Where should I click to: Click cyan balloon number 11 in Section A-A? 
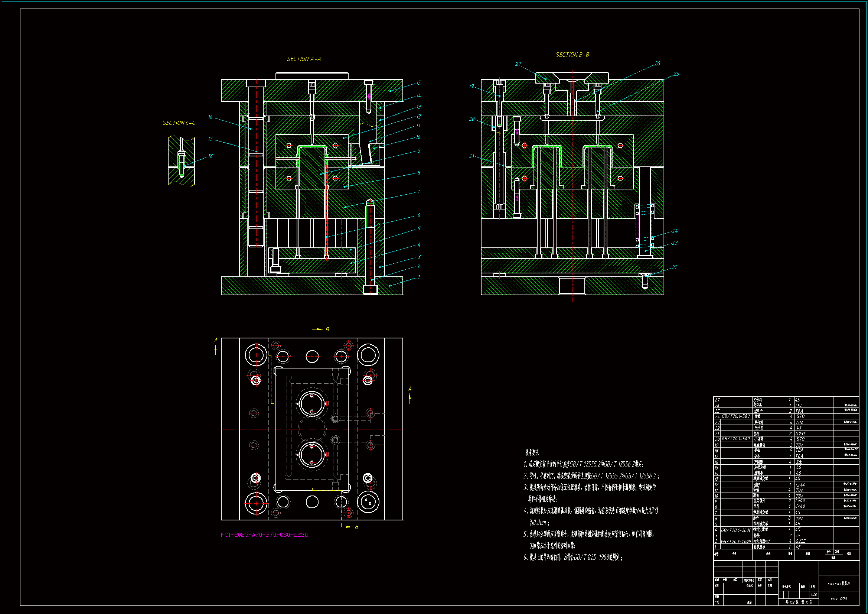pyautogui.click(x=418, y=126)
